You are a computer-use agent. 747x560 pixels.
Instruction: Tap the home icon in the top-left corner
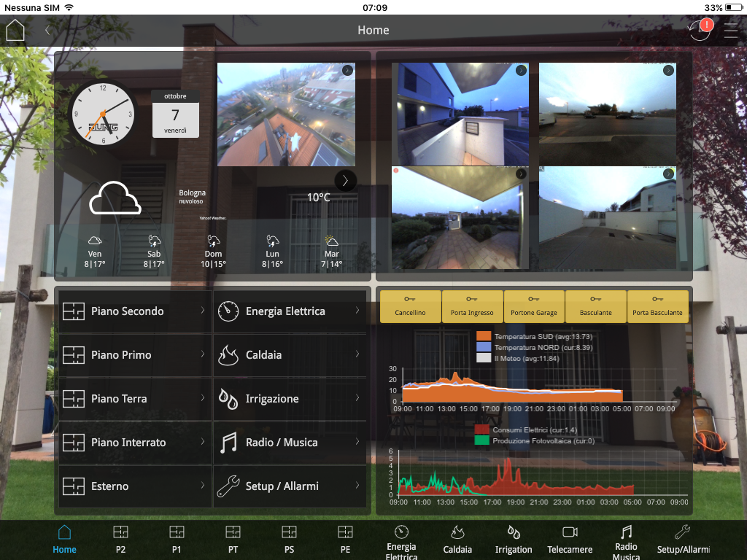pos(15,31)
